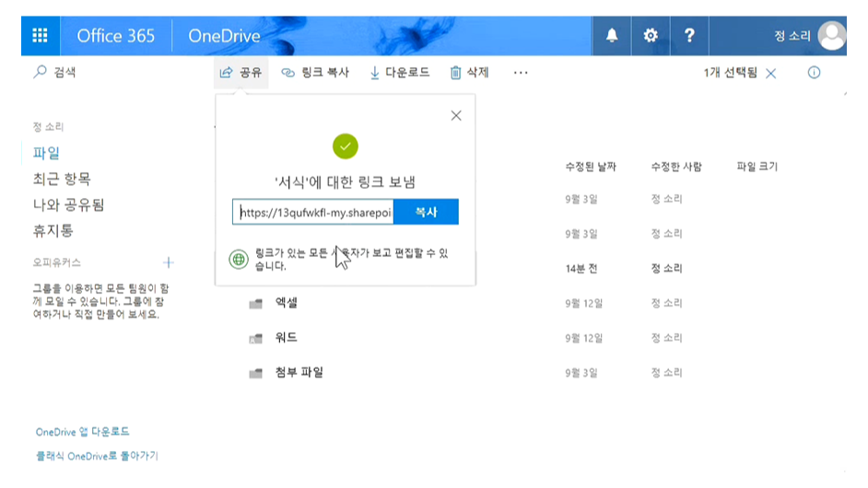Open the Office 365 app launcher grid
868x488 pixels.
coord(41,36)
